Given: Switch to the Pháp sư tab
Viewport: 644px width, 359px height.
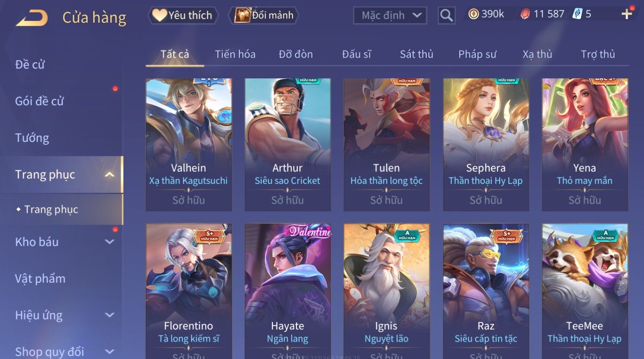Looking at the screenshot, I should click(x=477, y=54).
